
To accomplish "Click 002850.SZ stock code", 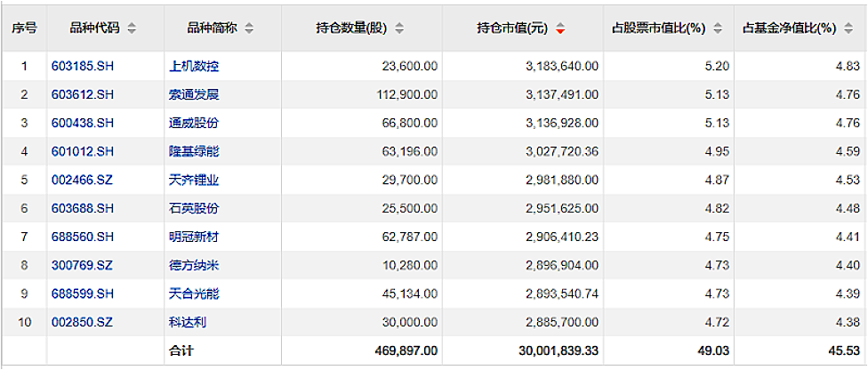I will [x=83, y=322].
